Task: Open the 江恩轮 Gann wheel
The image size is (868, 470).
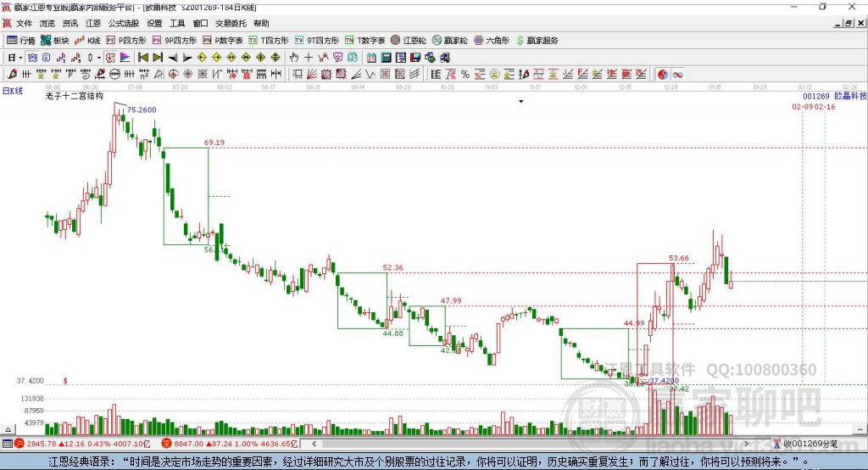Action: 409,41
